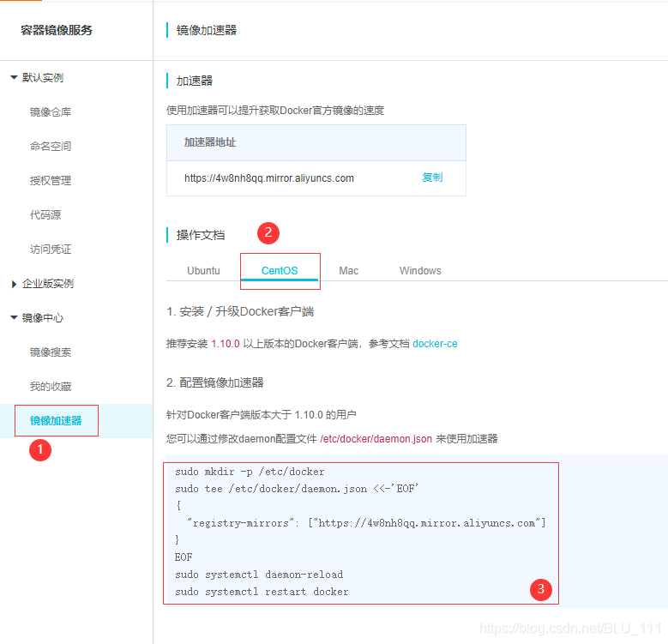Open 命名空间 in the sidebar
Image resolution: width=668 pixels, height=644 pixels.
(51, 146)
